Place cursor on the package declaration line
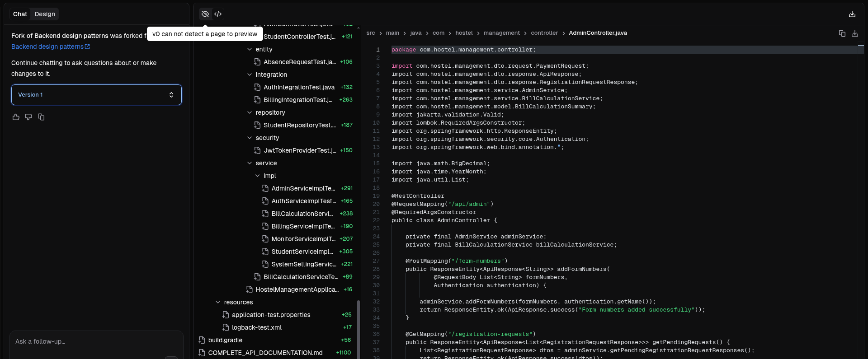 point(463,50)
